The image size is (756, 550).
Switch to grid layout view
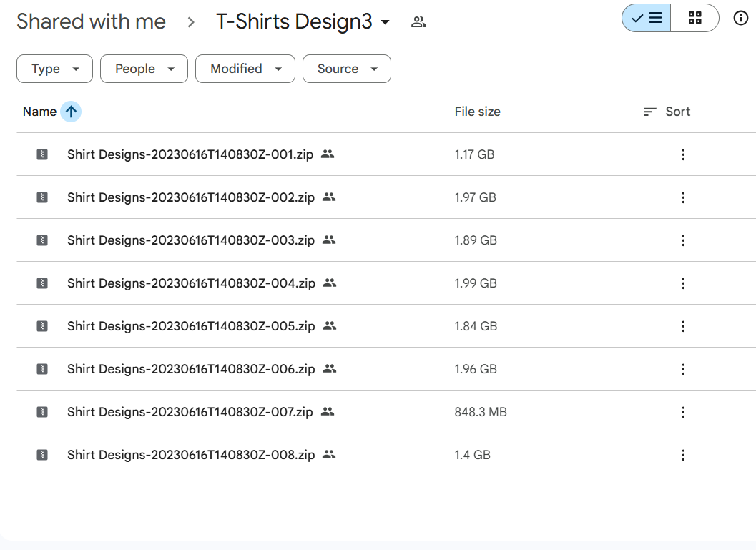coord(694,19)
